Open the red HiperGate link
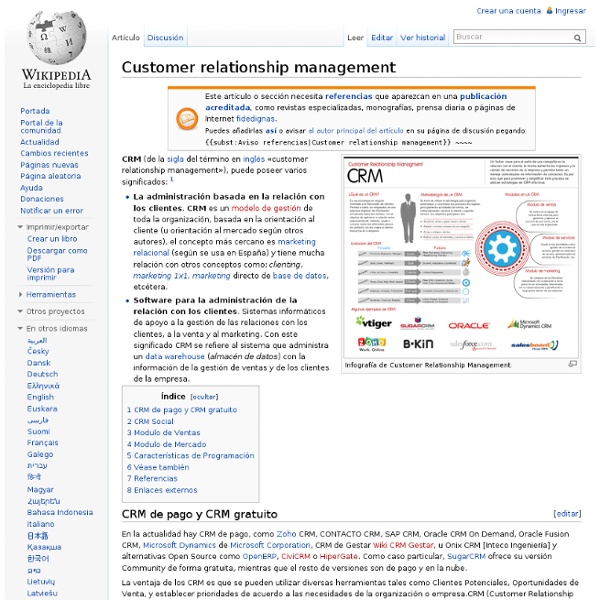 pos(338,556)
